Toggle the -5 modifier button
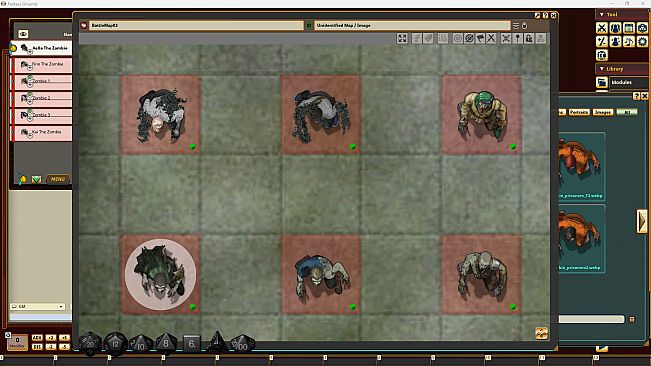The height and width of the screenshot is (366, 651). 64,346
